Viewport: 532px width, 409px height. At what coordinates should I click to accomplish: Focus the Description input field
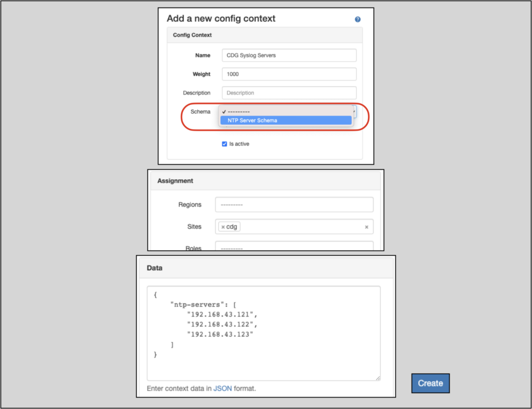(289, 93)
